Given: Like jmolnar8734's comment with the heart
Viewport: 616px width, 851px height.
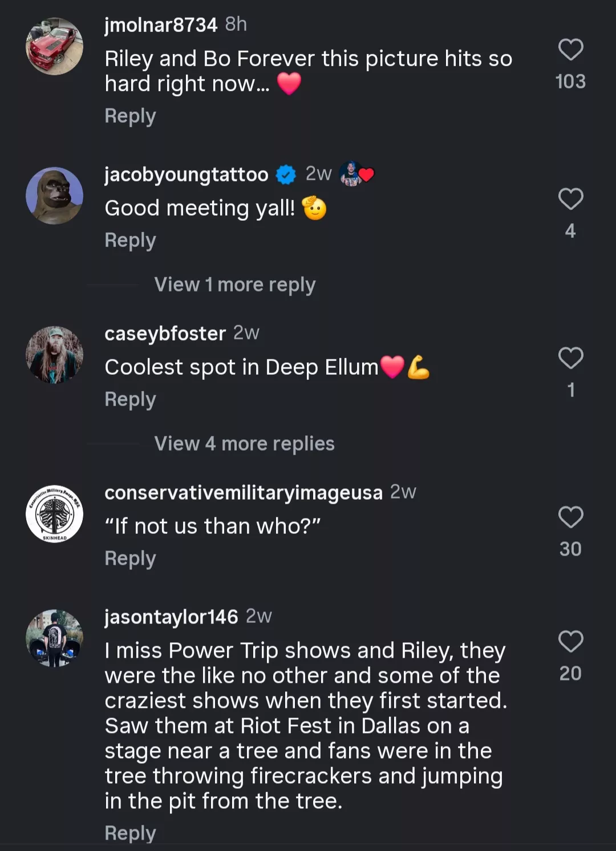Looking at the screenshot, I should [x=570, y=50].
